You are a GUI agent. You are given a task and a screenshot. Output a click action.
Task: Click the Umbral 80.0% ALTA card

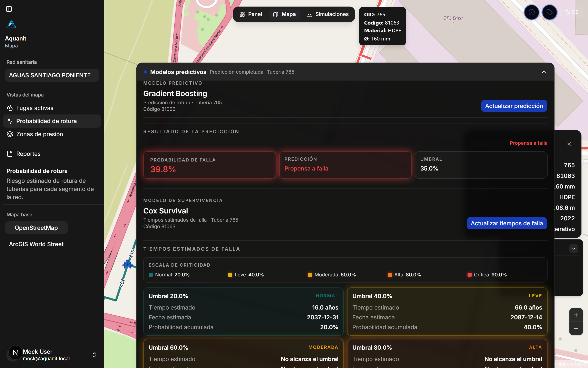tap(447, 354)
